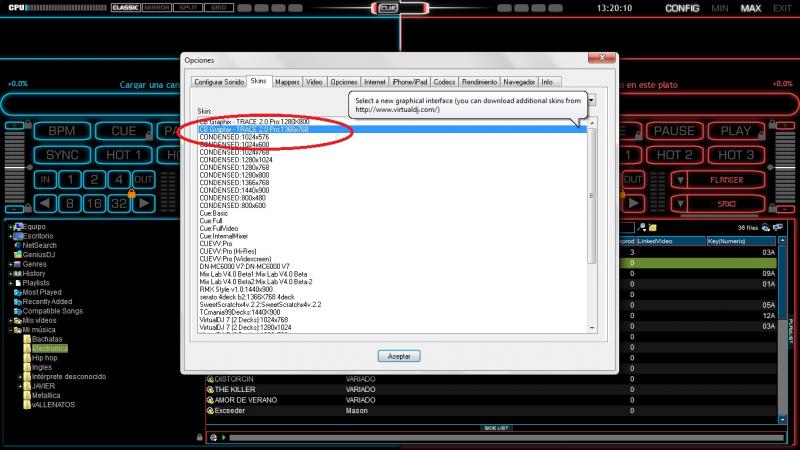Switch to the SPLIT layout
Image resolution: width=800 pixels, height=450 pixels.
(x=188, y=8)
